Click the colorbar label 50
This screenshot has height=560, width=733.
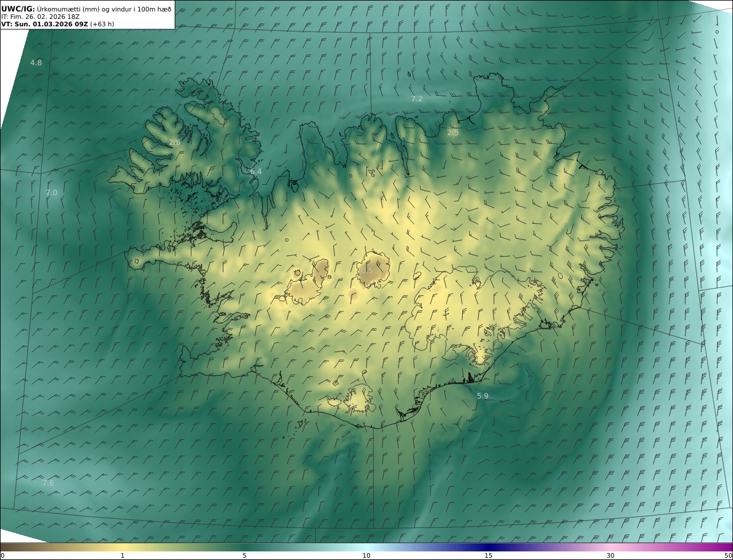click(x=728, y=555)
